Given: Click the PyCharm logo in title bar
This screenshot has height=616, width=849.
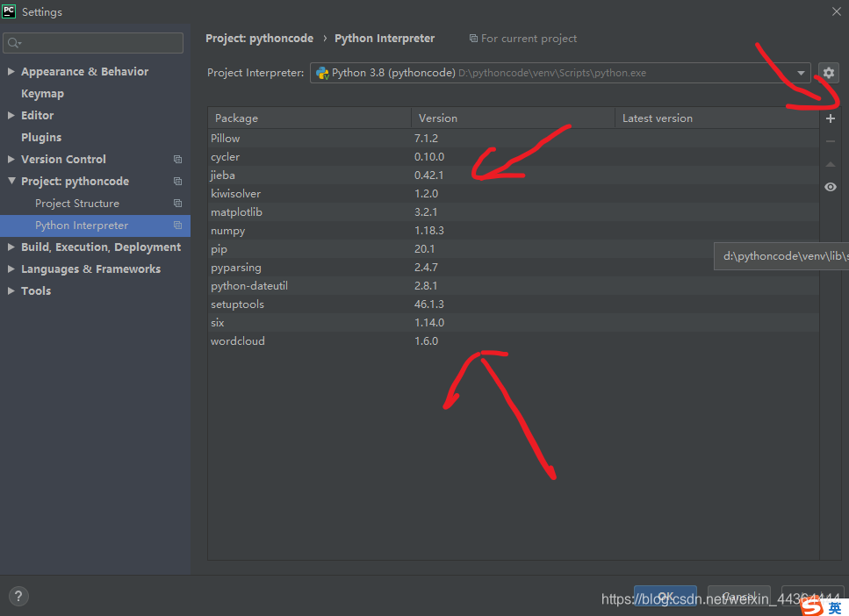Looking at the screenshot, I should 9,11.
